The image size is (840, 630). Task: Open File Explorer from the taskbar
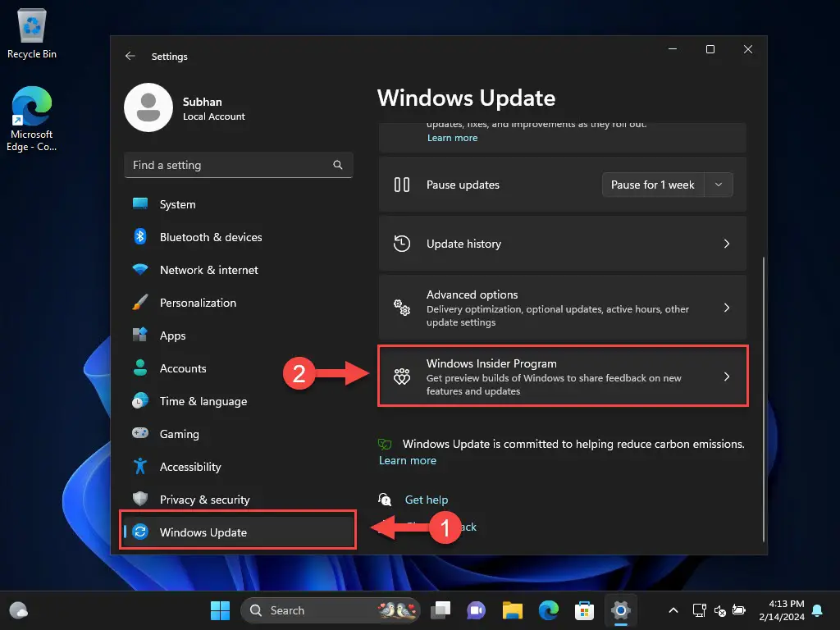point(513,610)
